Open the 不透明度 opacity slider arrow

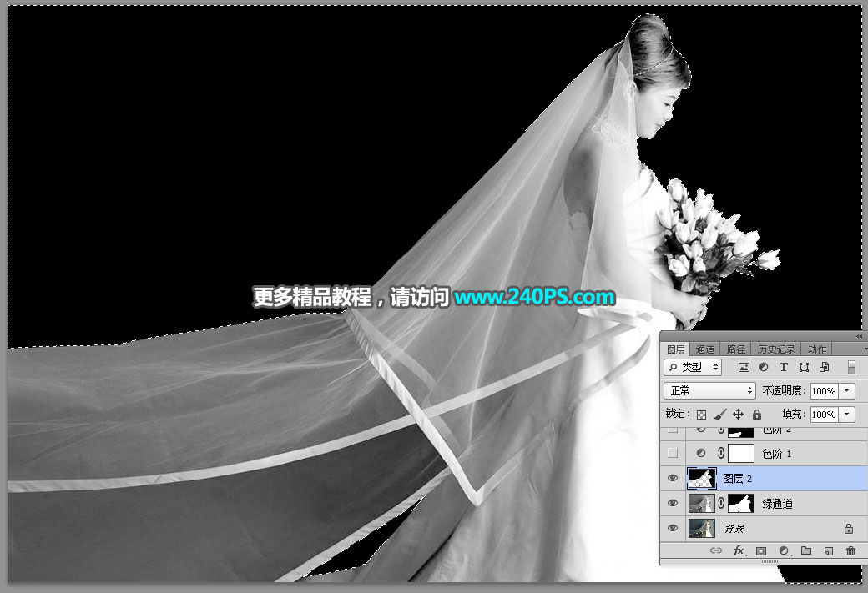tap(847, 391)
